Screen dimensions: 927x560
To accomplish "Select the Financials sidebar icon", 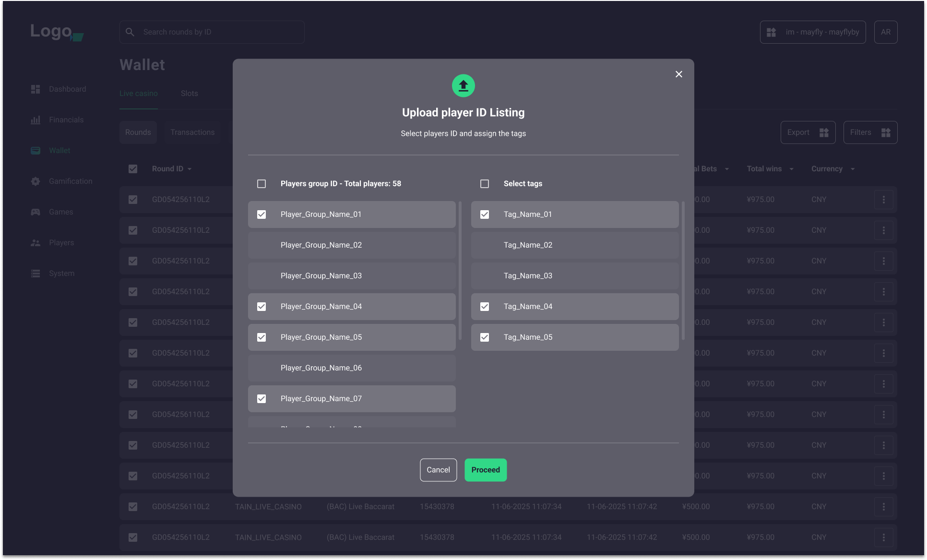I will [x=35, y=119].
